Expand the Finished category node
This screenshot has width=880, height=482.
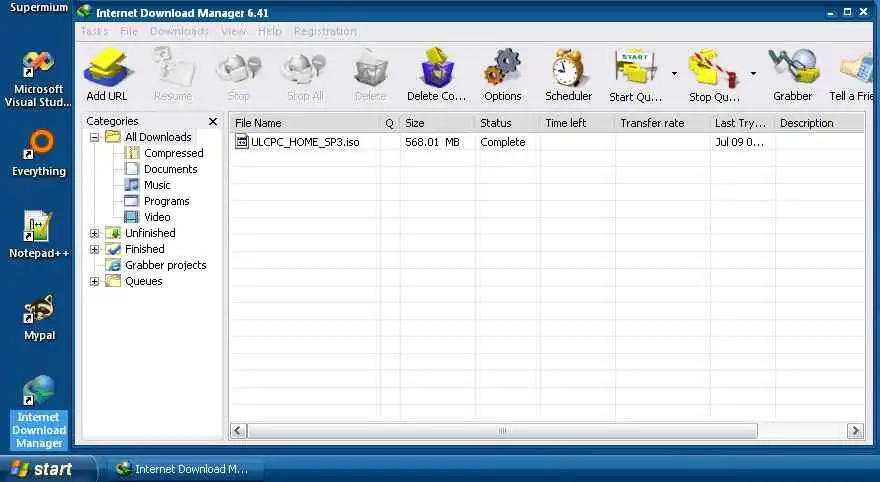coord(94,249)
